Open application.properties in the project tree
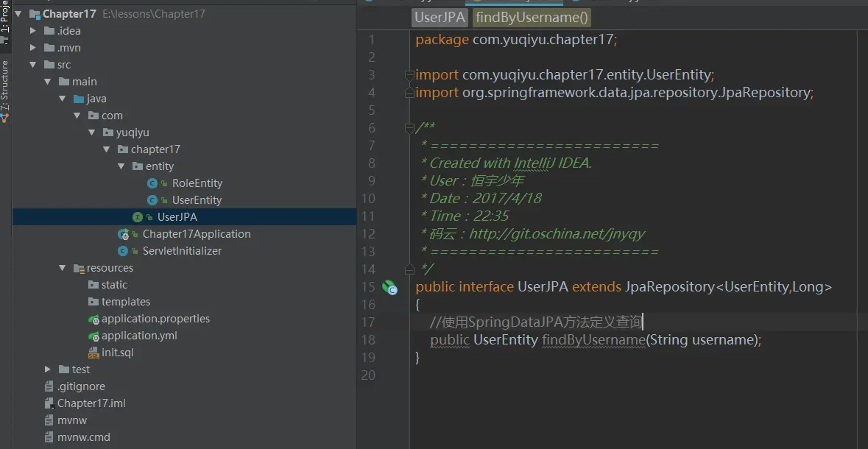Image resolution: width=868 pixels, height=449 pixels. coord(155,319)
